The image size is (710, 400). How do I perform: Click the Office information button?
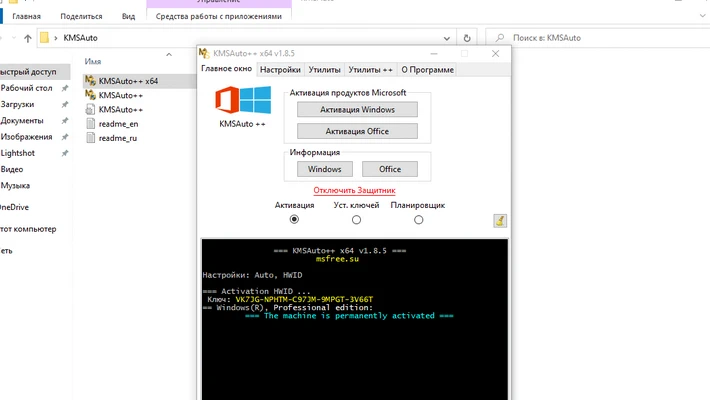point(390,169)
